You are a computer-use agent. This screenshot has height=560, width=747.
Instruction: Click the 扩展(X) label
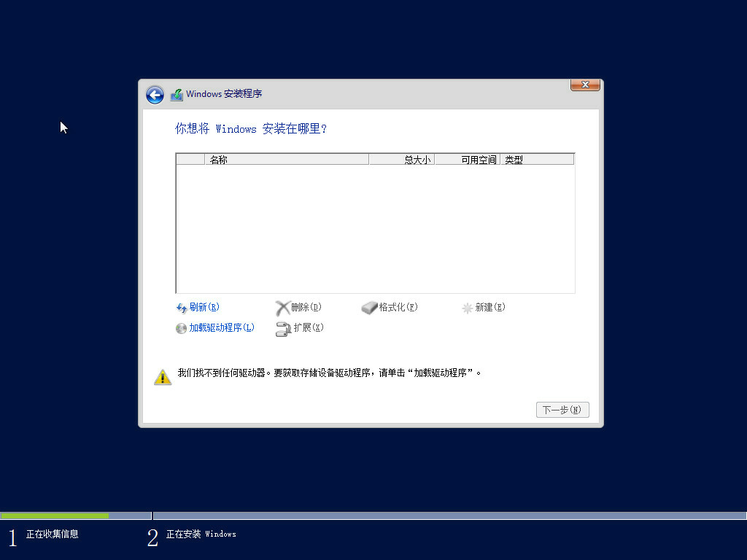[309, 327]
